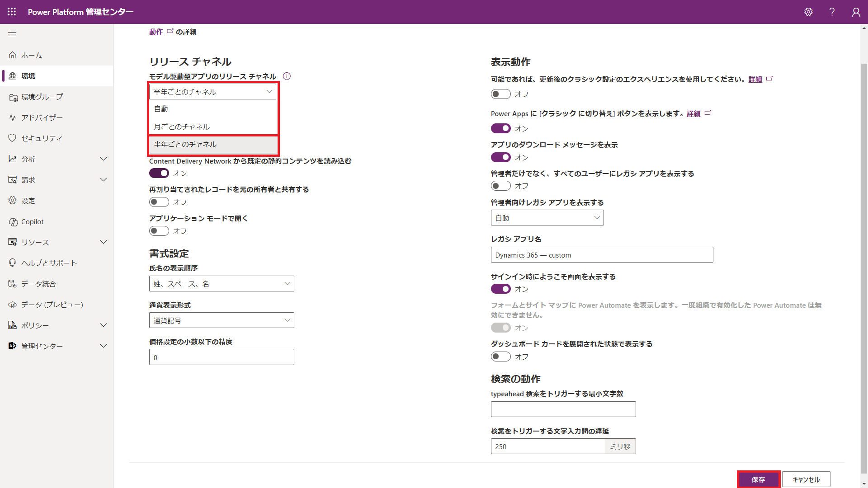Click the external link icon beside 動作

point(170,31)
